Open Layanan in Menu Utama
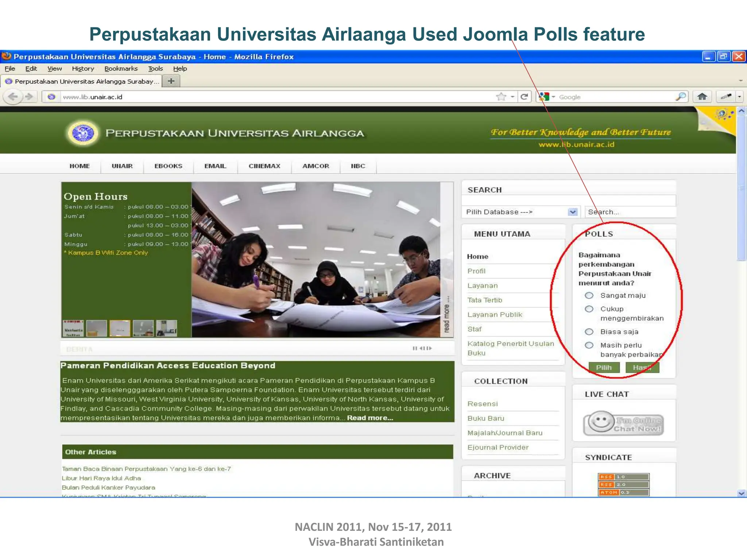 [483, 285]
